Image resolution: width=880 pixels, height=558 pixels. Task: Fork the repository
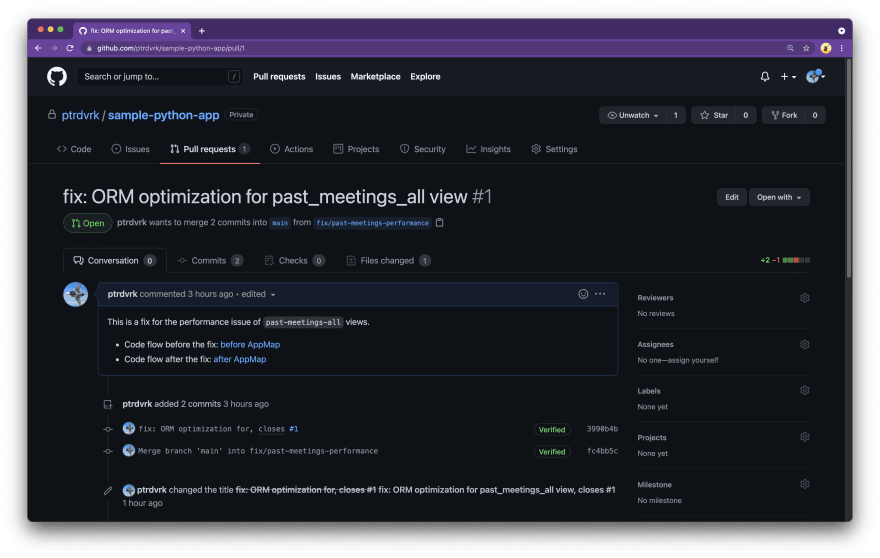[784, 115]
